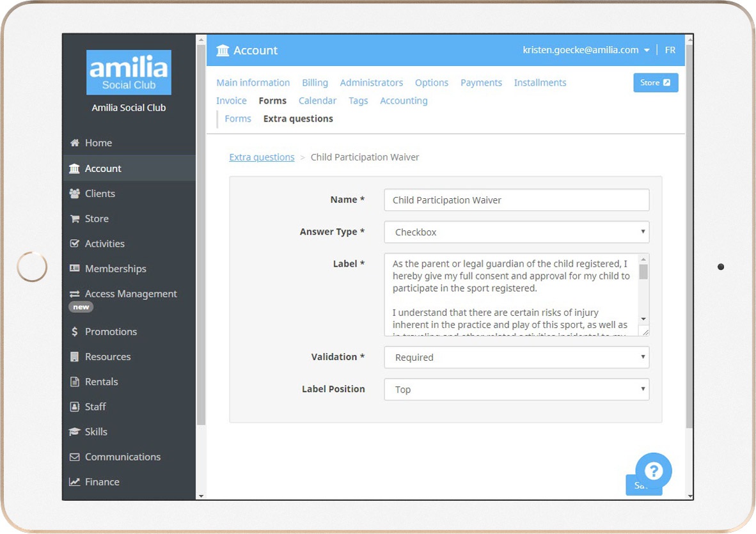Click the Access Management arrows icon
756x534 pixels.
[74, 294]
